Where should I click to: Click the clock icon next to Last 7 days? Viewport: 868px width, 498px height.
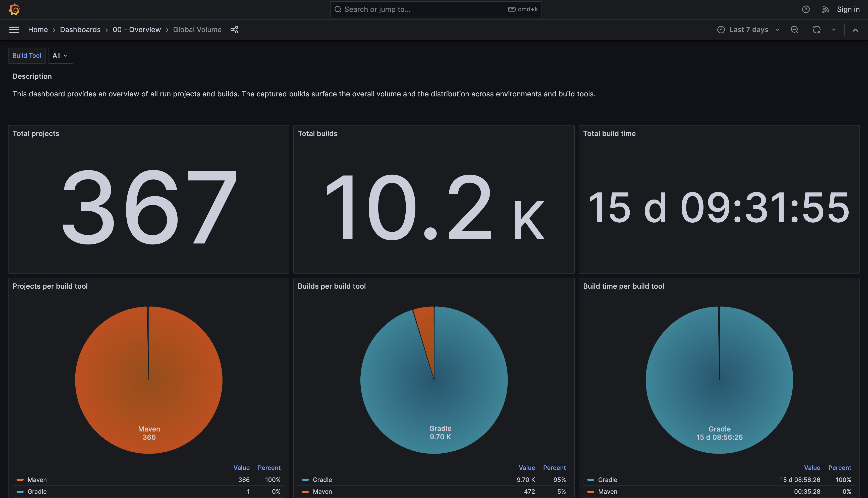tap(721, 30)
